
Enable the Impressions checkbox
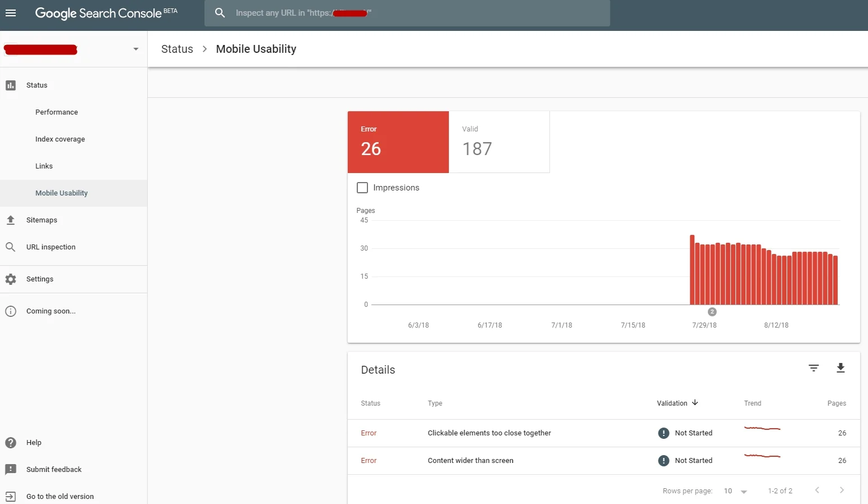[x=362, y=188]
